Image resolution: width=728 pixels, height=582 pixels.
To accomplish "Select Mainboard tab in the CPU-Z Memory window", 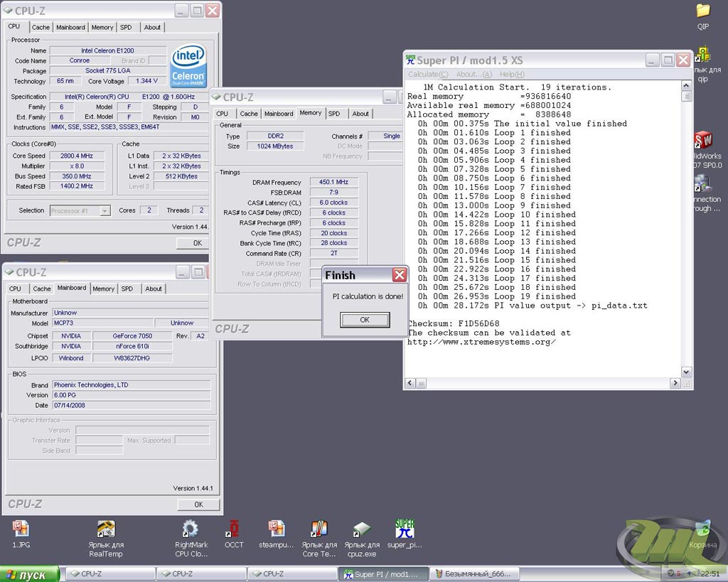I will click(x=279, y=114).
